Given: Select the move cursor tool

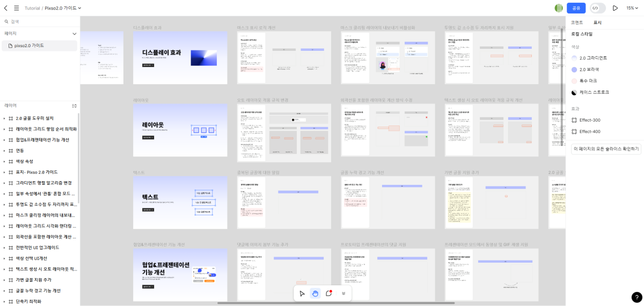Looking at the screenshot, I should 302,293.
